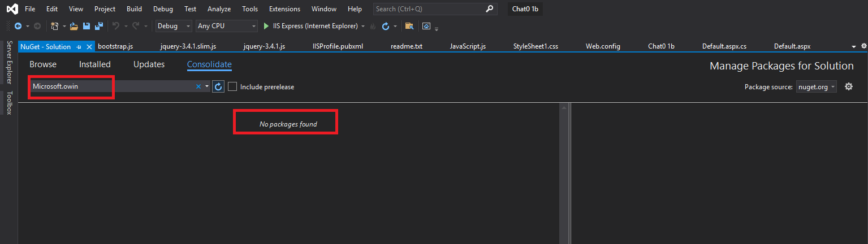Click the Save All icon
Viewport: 868px width, 244px height.
pyautogui.click(x=99, y=26)
